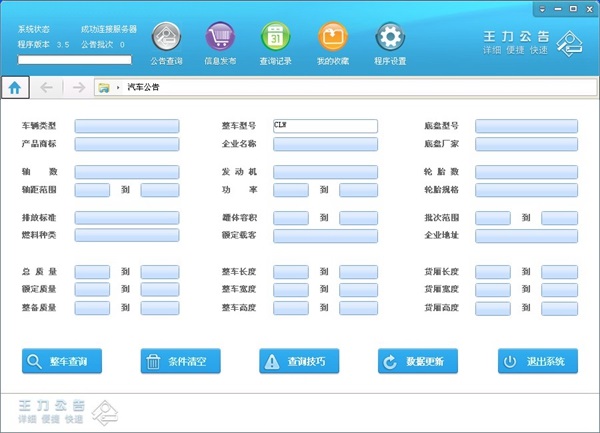Open the 查询技巧 tips button
Screen dimensions: 600x433
click(x=299, y=361)
